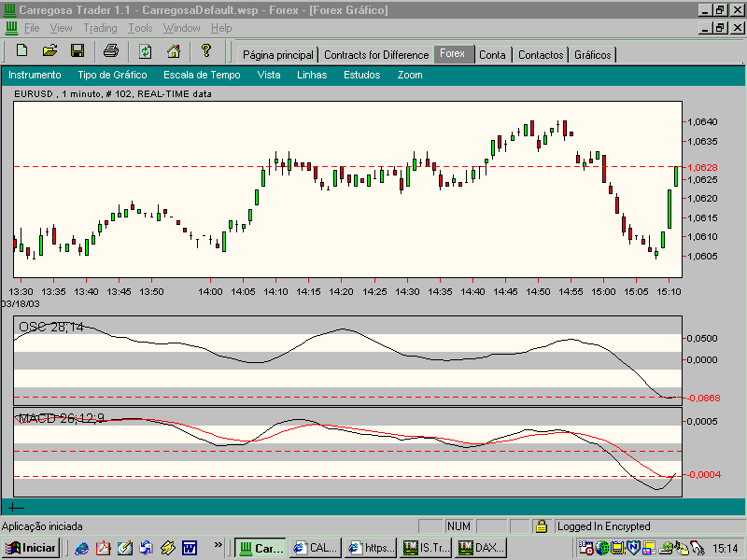Open the Instrumento chart menu
This screenshot has height=560, width=747.
(35, 75)
